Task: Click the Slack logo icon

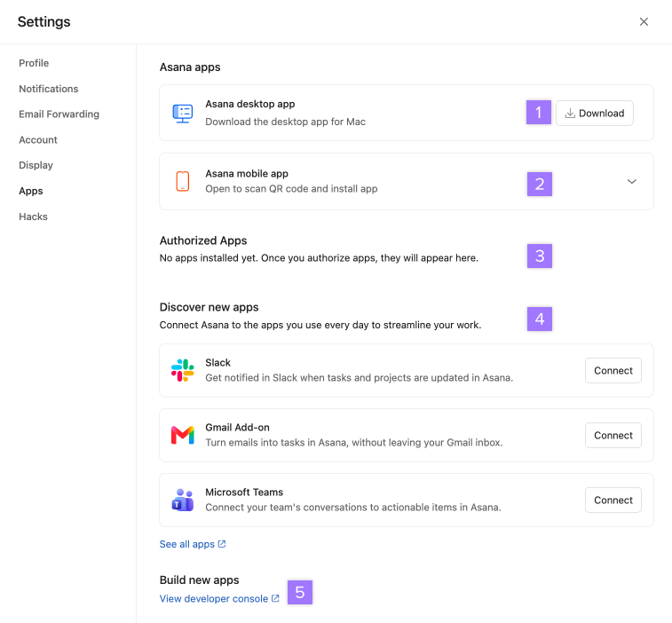Action: (x=183, y=370)
